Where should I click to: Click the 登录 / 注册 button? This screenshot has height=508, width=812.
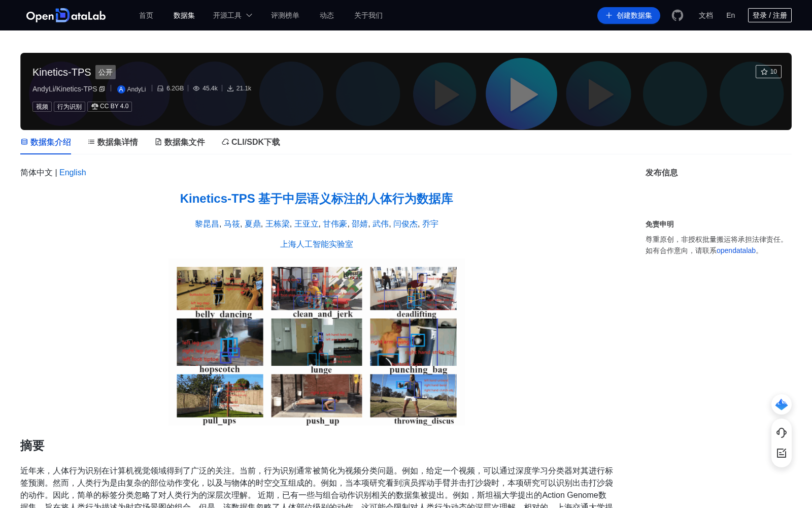(x=770, y=15)
